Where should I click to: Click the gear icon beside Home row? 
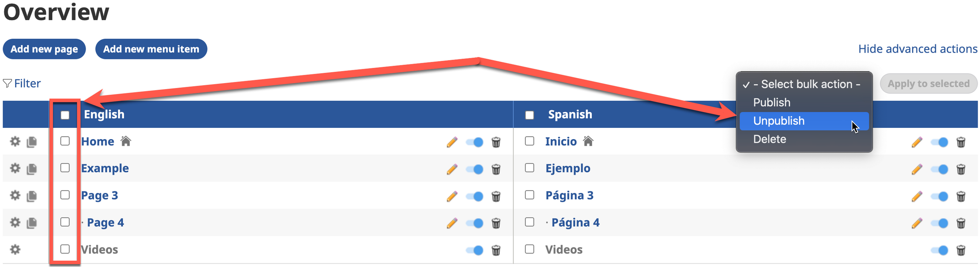15,142
